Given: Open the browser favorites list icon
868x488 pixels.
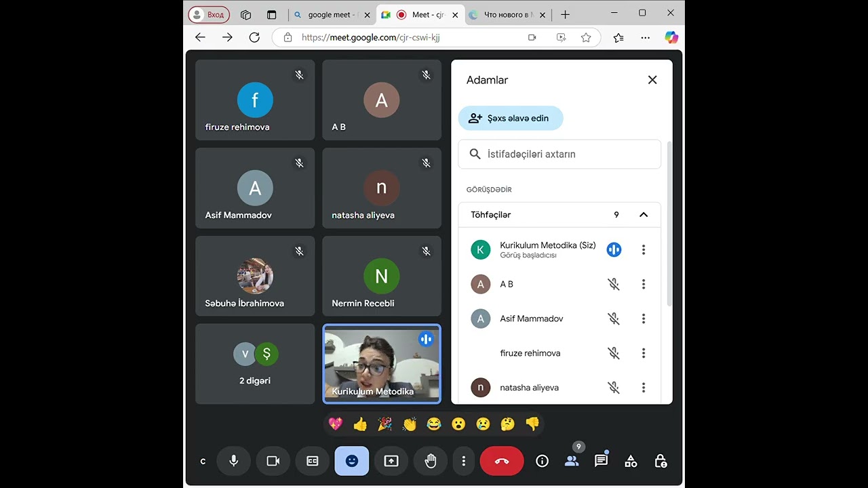Looking at the screenshot, I should (618, 37).
